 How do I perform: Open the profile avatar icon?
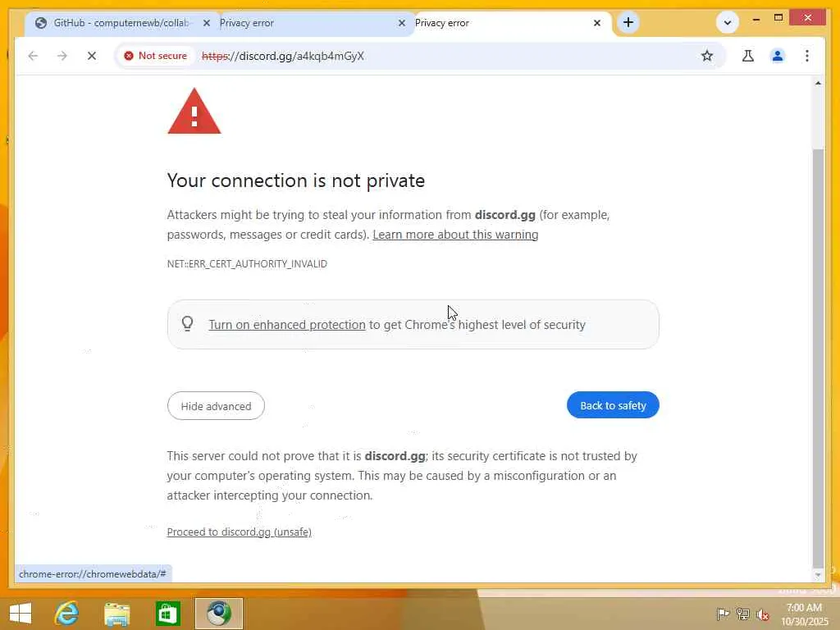click(x=778, y=56)
